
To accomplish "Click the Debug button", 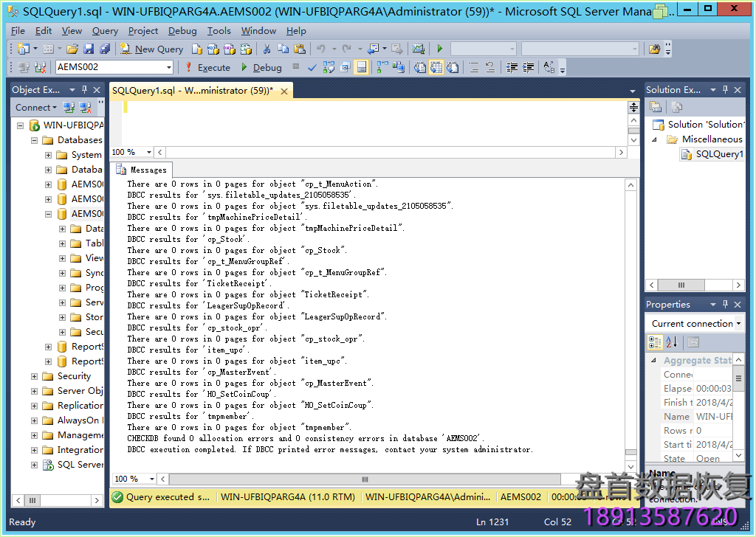I will [261, 67].
